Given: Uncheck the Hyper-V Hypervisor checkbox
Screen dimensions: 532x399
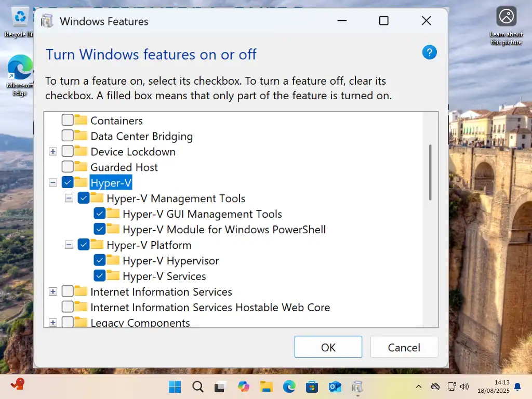Looking at the screenshot, I should pos(100,260).
